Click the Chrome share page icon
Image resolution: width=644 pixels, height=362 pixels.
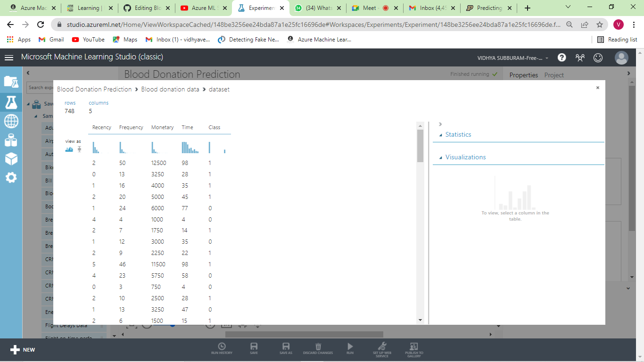click(x=585, y=25)
